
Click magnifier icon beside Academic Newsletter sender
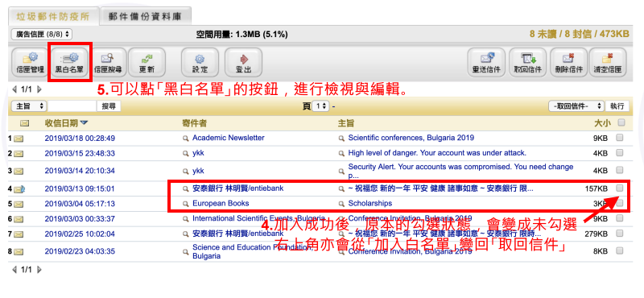pos(185,139)
